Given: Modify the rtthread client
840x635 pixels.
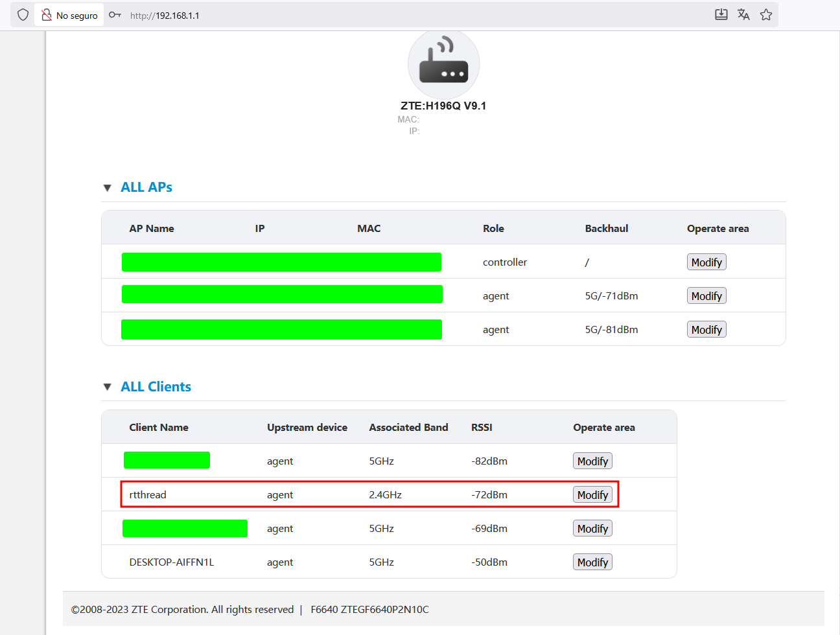Looking at the screenshot, I should click(x=592, y=495).
